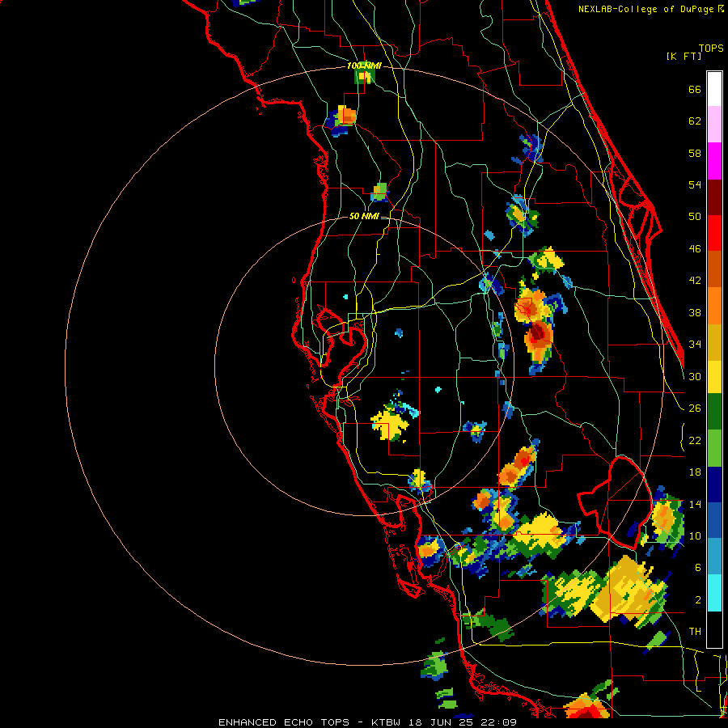Click the gold legend color band
The image size is (728, 728).
714,342
